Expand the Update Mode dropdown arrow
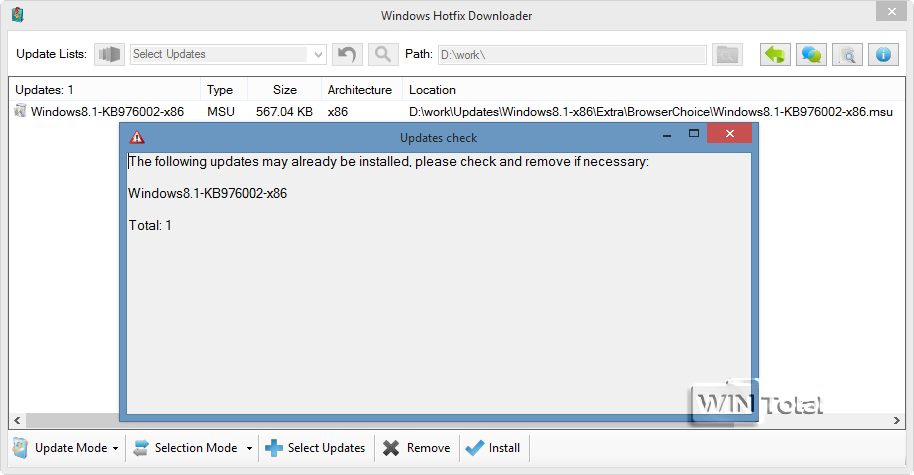 115,448
